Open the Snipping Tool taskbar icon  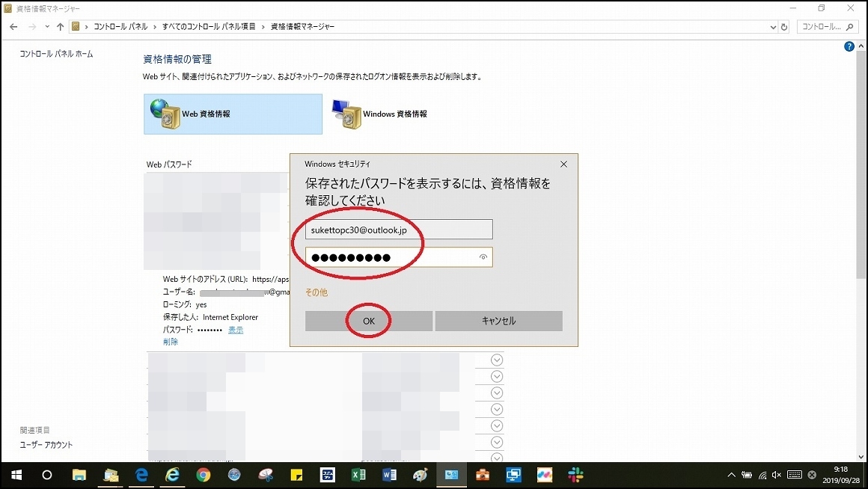click(x=266, y=476)
